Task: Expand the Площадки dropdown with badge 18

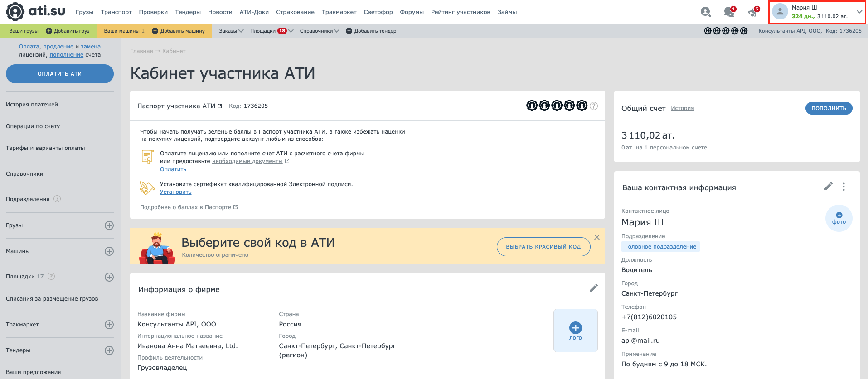Action: 272,31
